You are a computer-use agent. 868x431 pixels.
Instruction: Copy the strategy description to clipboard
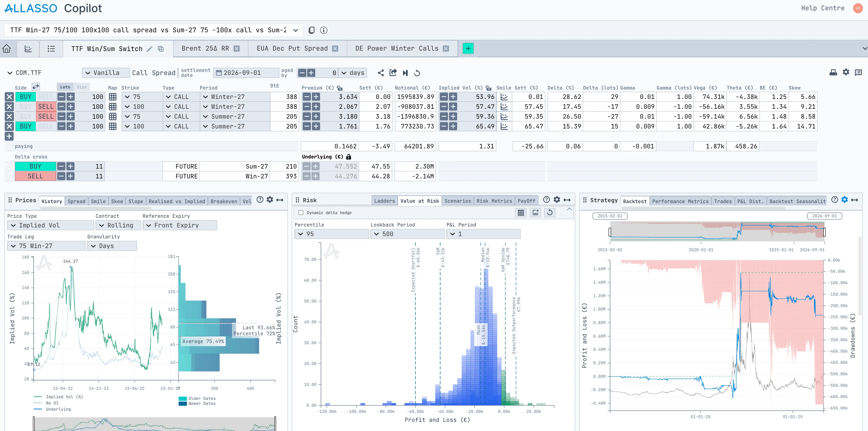pos(312,30)
